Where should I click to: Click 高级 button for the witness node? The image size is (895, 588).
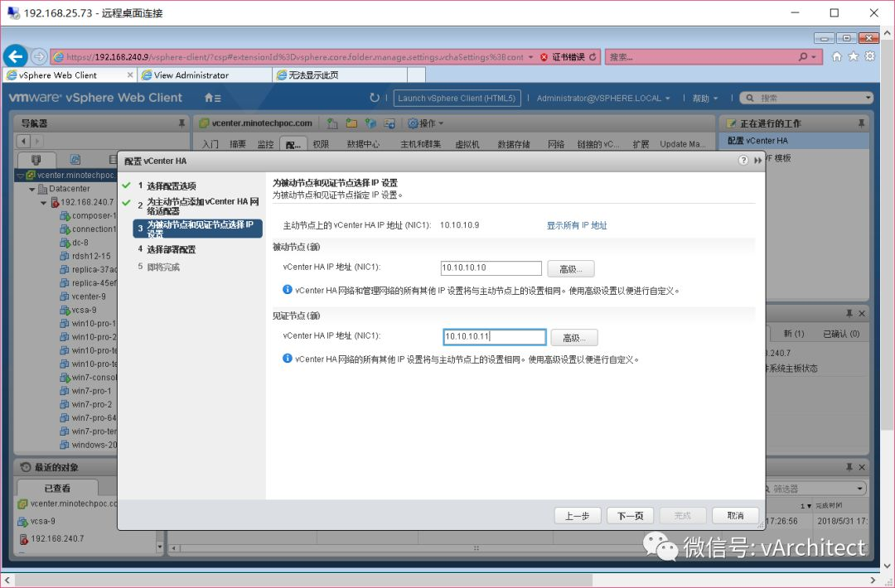point(574,338)
